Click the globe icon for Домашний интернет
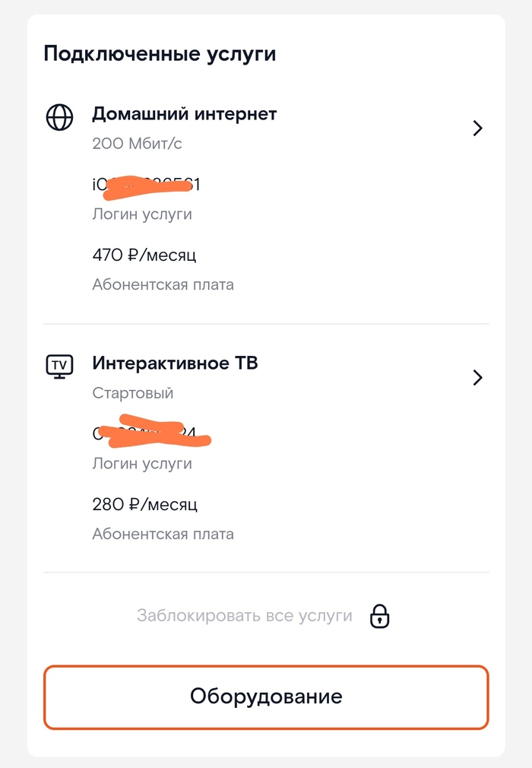 coord(60,116)
